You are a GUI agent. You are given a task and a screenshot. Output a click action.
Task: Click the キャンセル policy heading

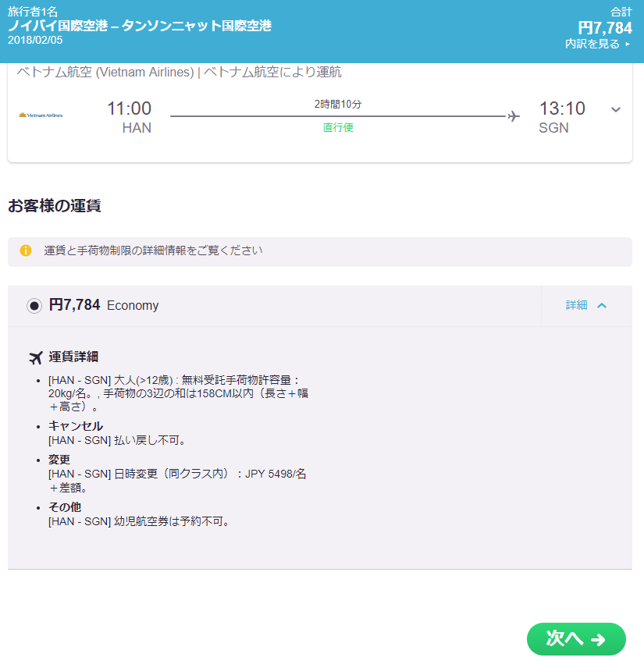click(x=76, y=426)
